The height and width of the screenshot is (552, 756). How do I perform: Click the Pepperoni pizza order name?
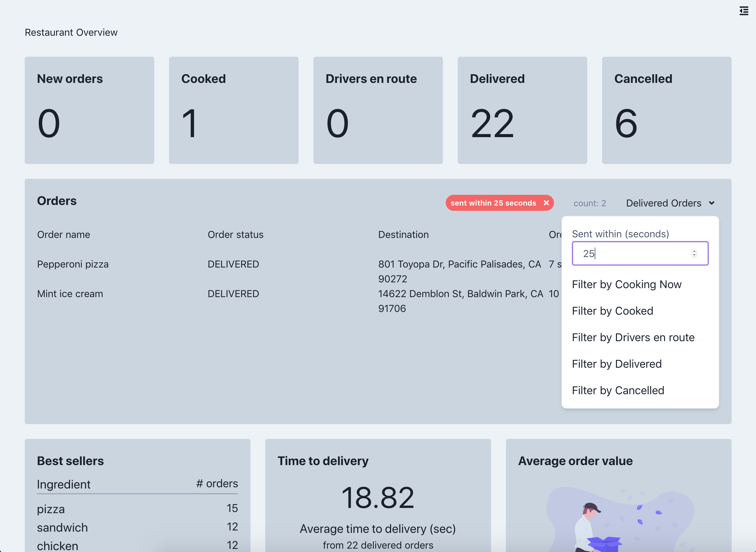click(73, 264)
